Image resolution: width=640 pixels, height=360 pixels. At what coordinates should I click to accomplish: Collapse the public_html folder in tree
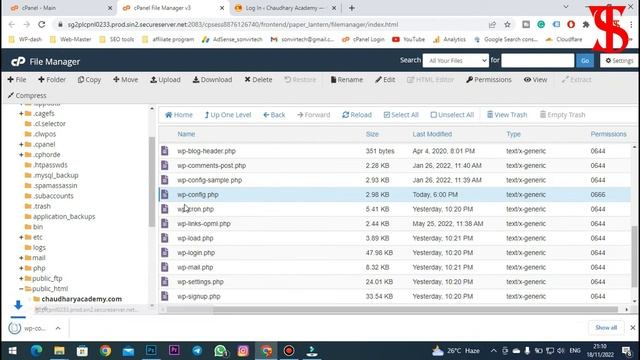pos(21,289)
